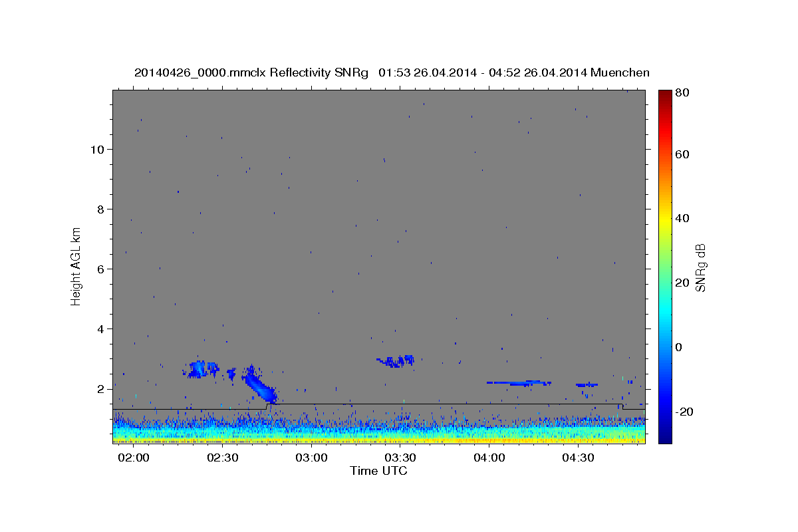Click the colorbar value label '-20'
798x532 pixels.
tap(684, 412)
